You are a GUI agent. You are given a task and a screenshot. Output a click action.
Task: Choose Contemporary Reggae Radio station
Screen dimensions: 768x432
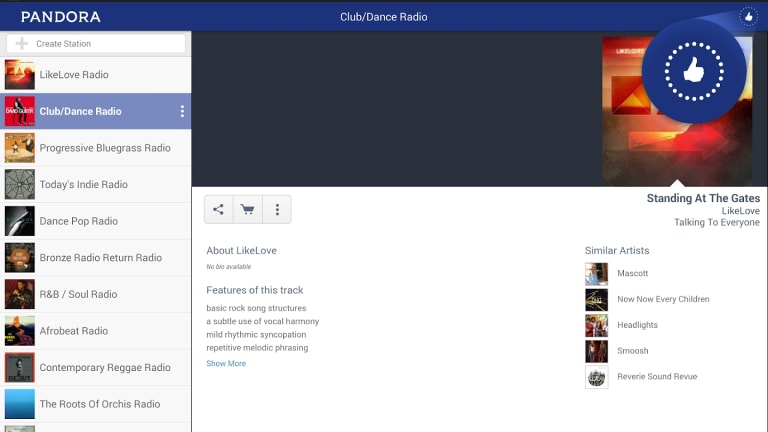[96, 367]
